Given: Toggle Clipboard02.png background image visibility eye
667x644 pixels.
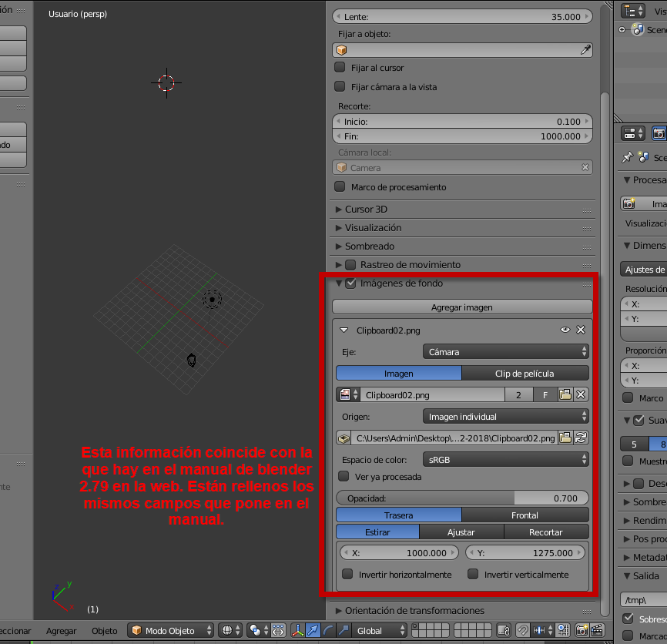Looking at the screenshot, I should coord(565,330).
